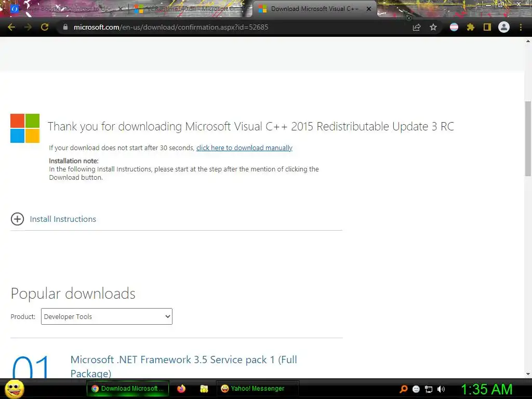Open the smiley face Start button
This screenshot has height=399, width=532.
[14, 389]
